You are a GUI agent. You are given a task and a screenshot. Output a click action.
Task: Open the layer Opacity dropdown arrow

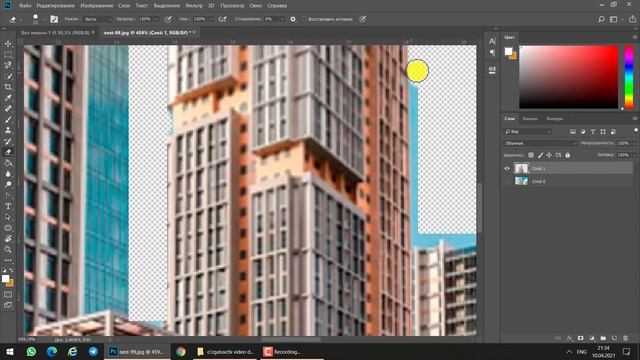(634, 143)
